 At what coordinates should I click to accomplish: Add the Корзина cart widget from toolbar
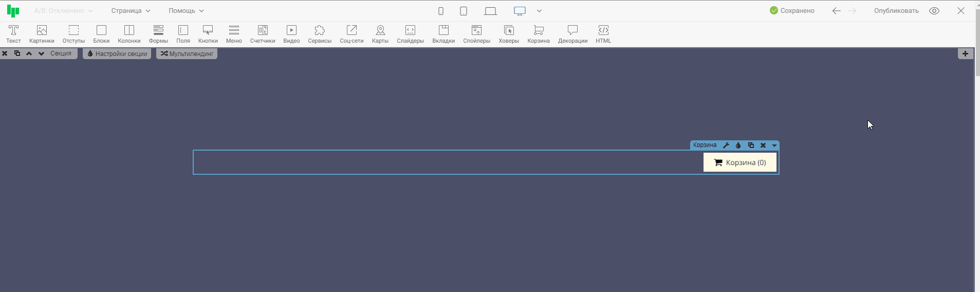tap(539, 34)
